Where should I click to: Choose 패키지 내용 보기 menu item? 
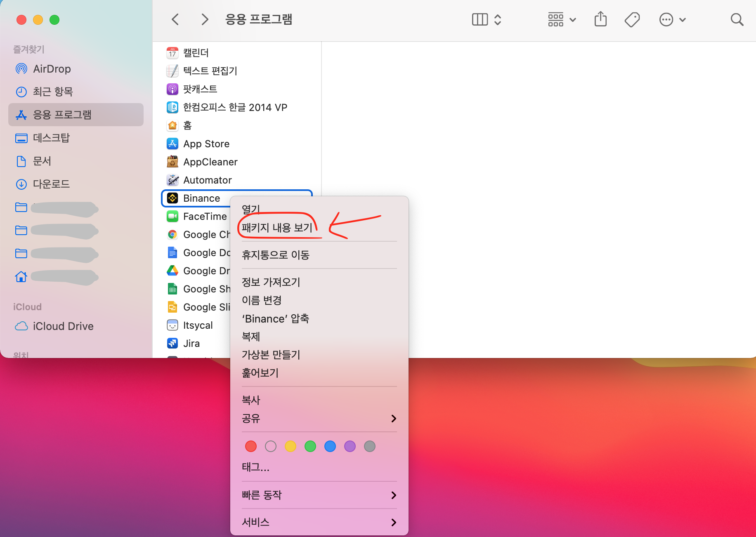pyautogui.click(x=319, y=228)
